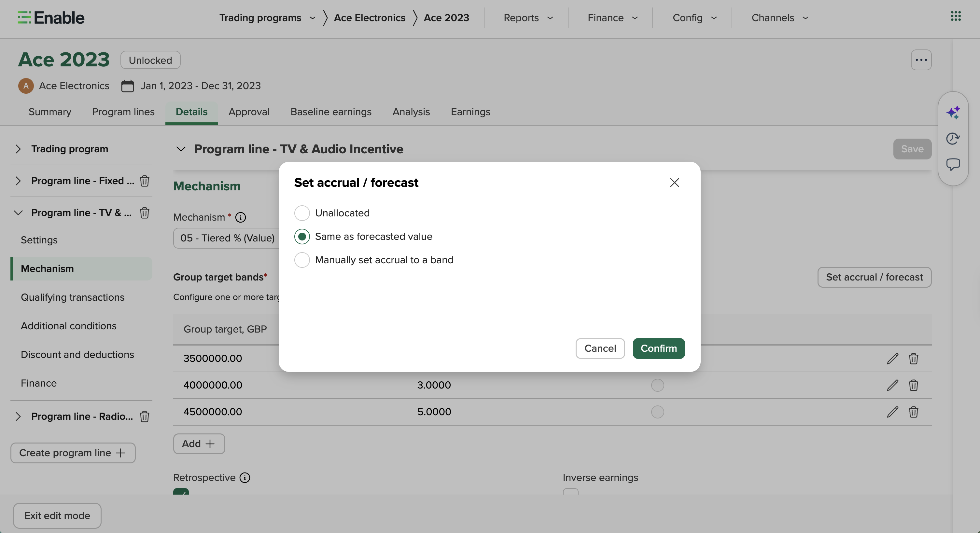The width and height of the screenshot is (980, 533).
Task: Delete the 4000000.00 band row
Action: tap(914, 385)
